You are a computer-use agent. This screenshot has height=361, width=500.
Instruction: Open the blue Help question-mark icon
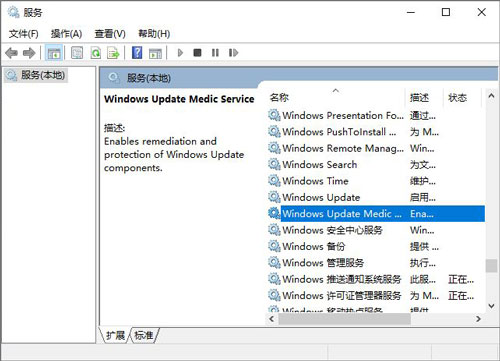137,53
